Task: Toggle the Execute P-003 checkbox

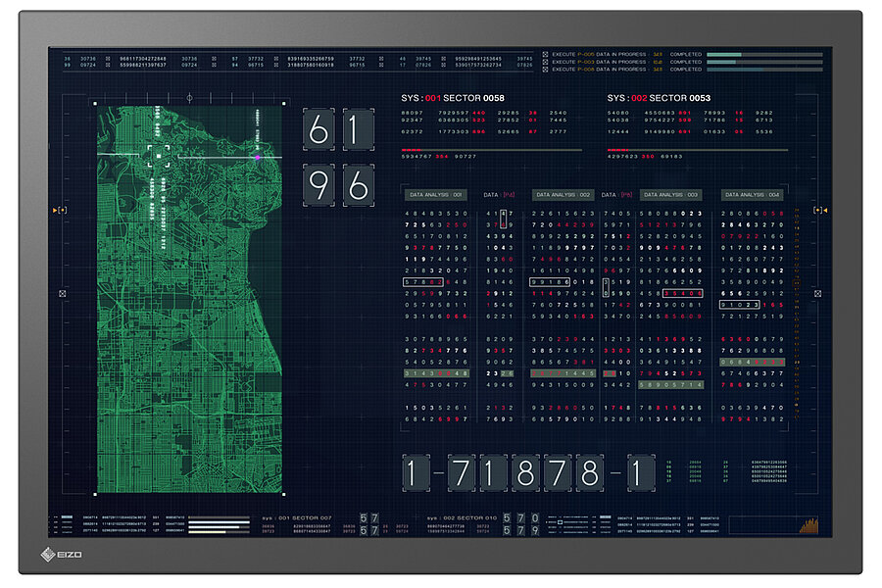Action: 545,62
